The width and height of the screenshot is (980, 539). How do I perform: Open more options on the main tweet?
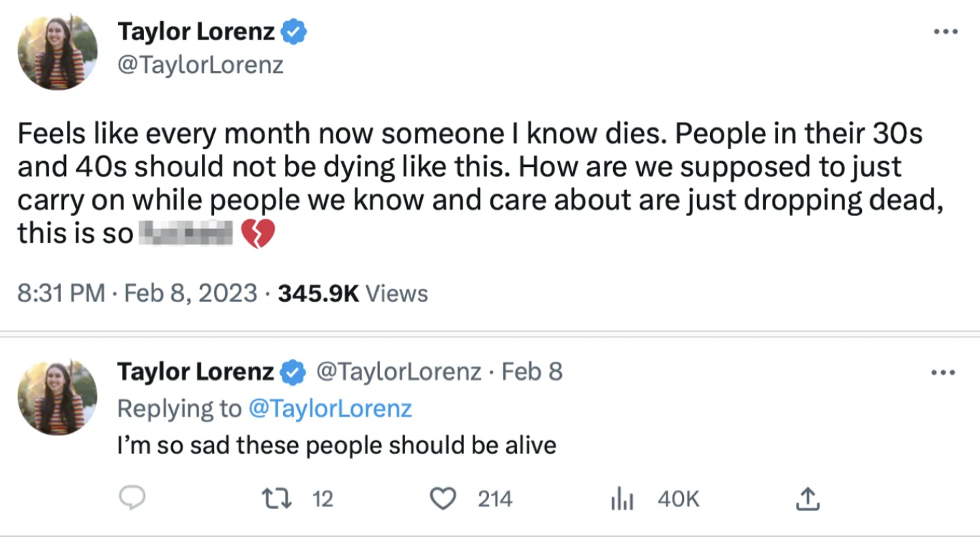click(945, 33)
